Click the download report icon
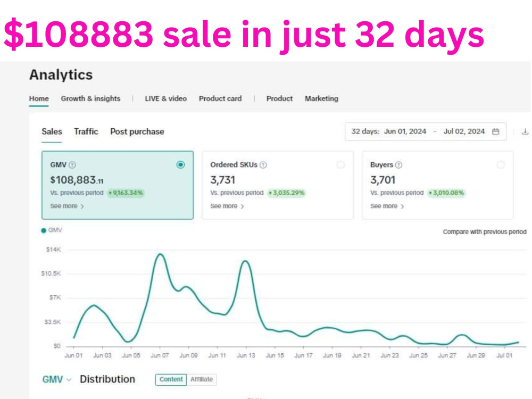Image resolution: width=532 pixels, height=399 pixels. pos(525,131)
